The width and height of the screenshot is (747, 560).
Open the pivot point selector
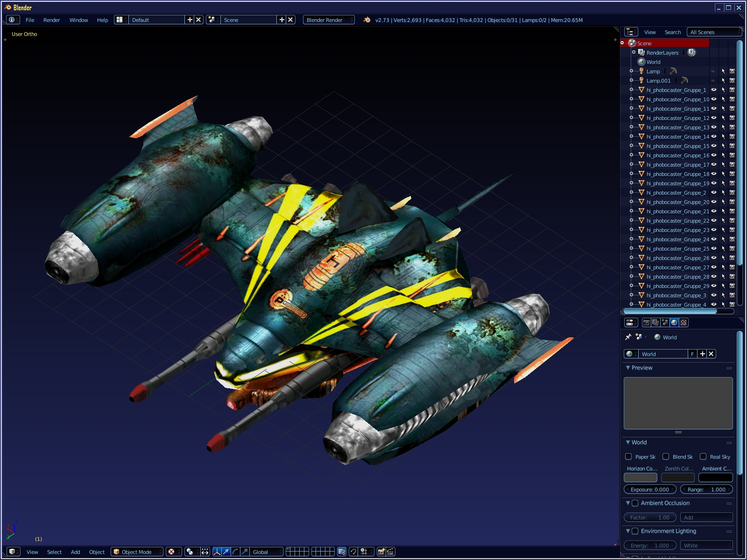coord(191,552)
